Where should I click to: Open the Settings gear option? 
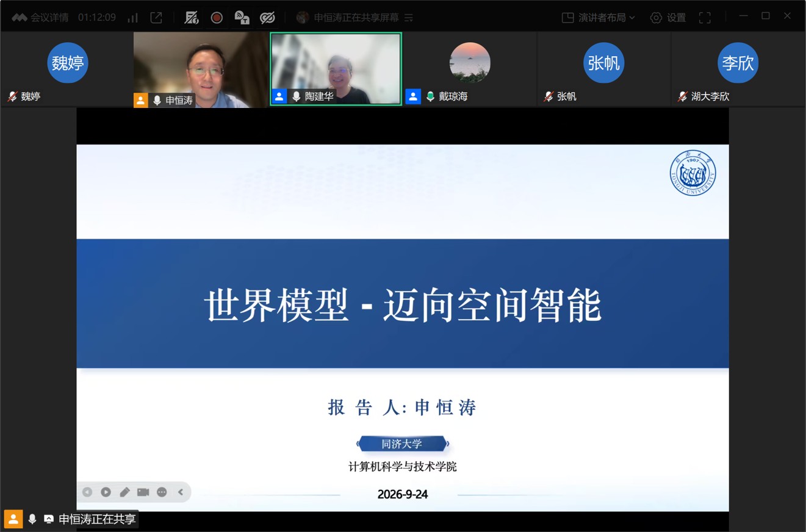668,18
